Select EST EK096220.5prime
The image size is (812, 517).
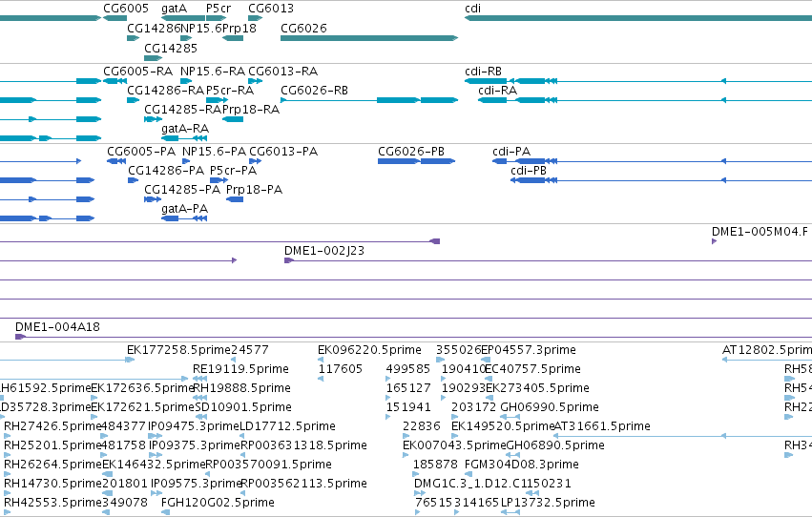[x=370, y=350]
